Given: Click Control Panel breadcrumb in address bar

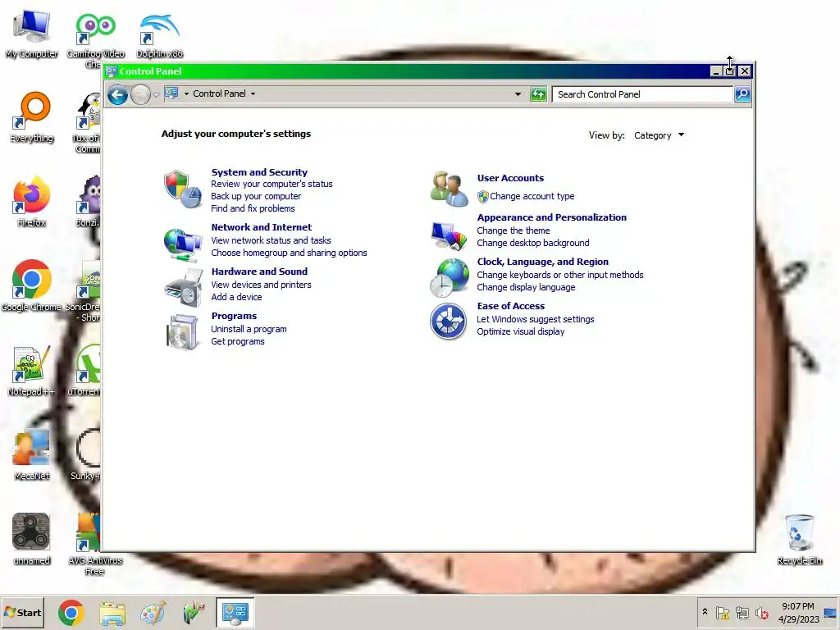Looking at the screenshot, I should click(219, 94).
